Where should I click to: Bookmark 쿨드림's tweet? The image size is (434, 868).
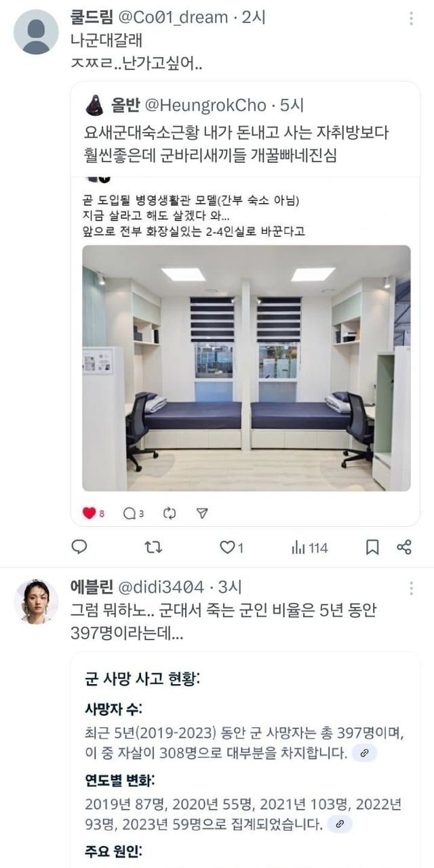372,547
